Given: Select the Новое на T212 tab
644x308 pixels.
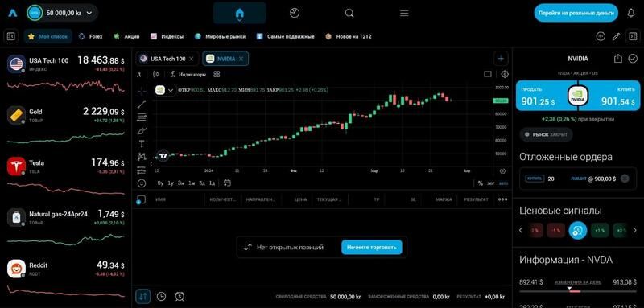Looking at the screenshot, I should (349, 36).
